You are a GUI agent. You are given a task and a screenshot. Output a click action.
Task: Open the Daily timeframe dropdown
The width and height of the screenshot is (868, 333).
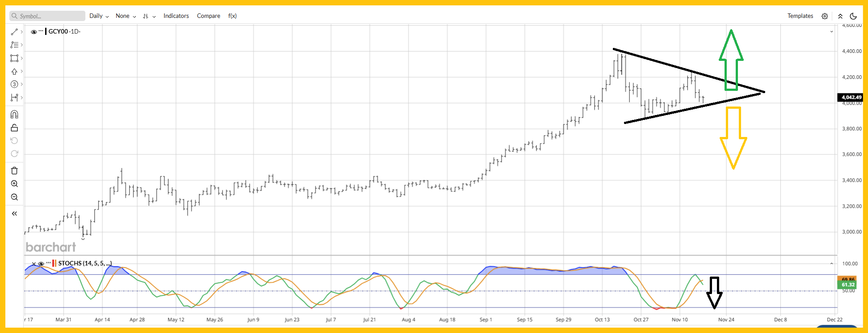[99, 16]
